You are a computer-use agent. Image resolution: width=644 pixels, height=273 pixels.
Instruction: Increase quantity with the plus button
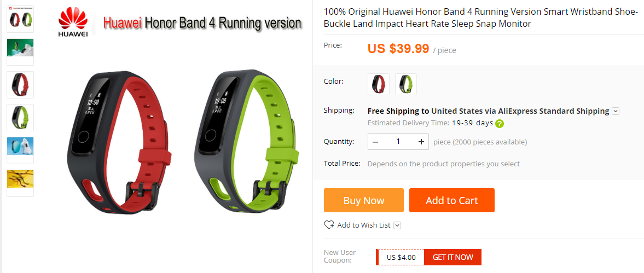[x=421, y=142]
